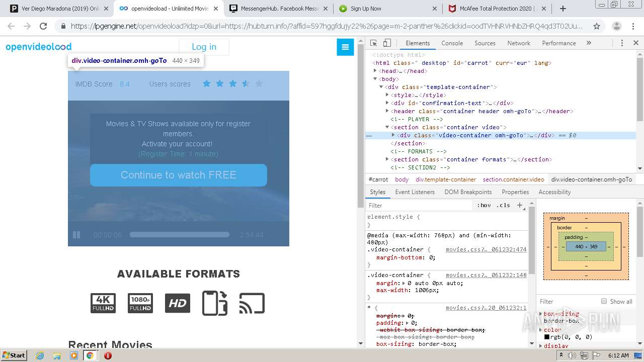Expand the margin shorthand property
This screenshot has height=362, width=644.
(404, 283)
